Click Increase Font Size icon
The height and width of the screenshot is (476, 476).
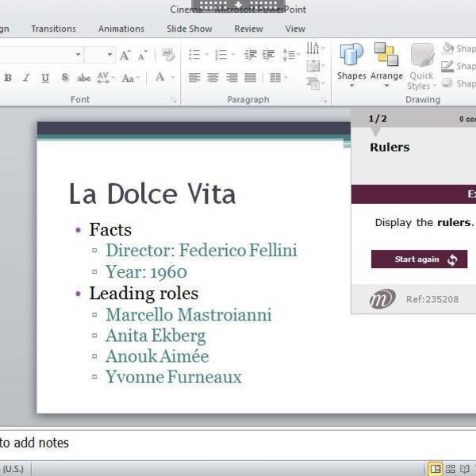point(125,55)
